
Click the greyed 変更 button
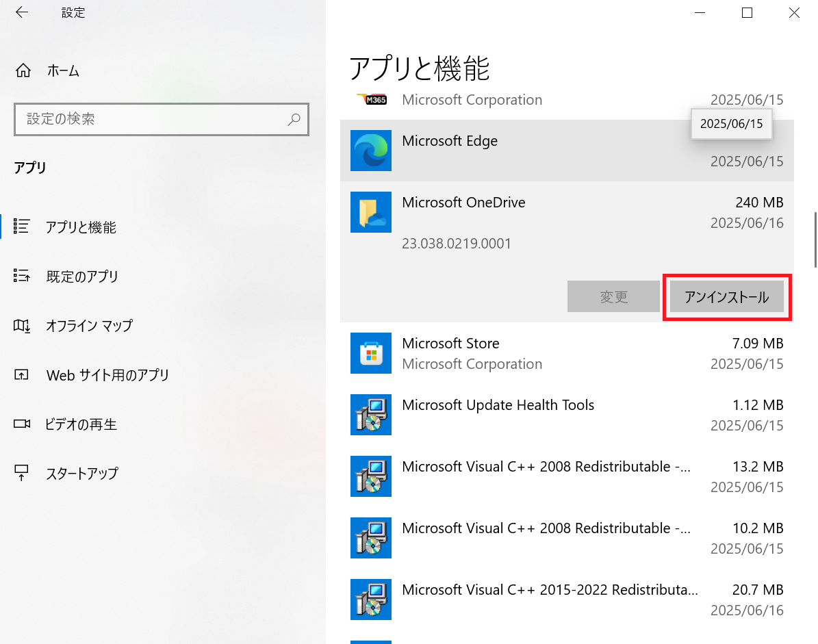coord(613,297)
